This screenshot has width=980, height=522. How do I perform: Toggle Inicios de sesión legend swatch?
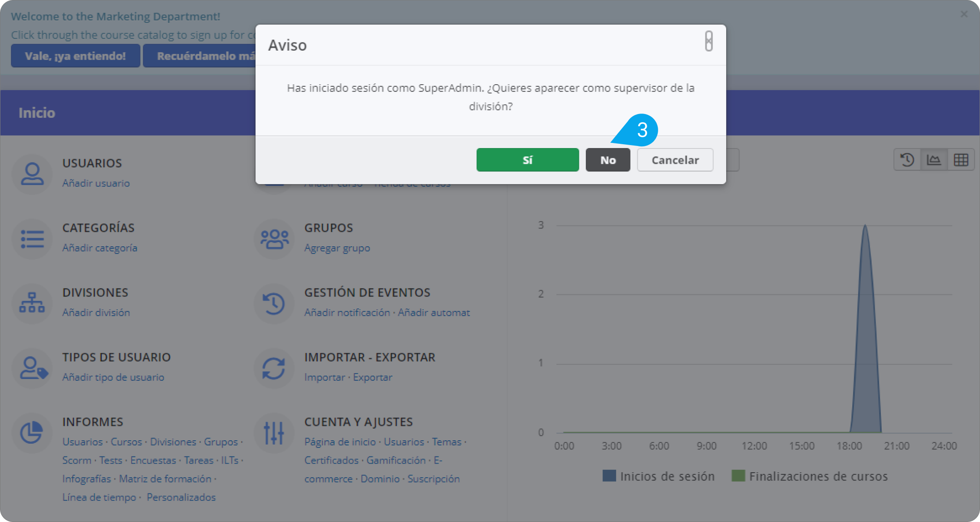pos(609,476)
